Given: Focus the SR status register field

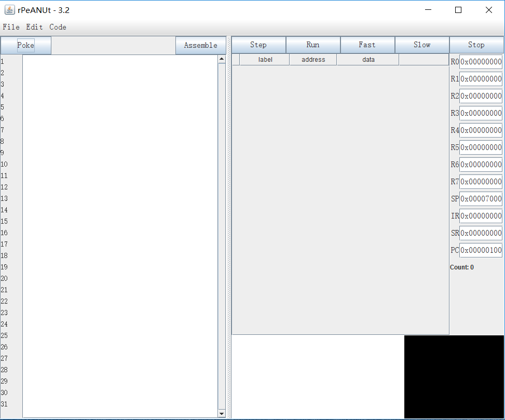Looking at the screenshot, I should click(481, 233).
